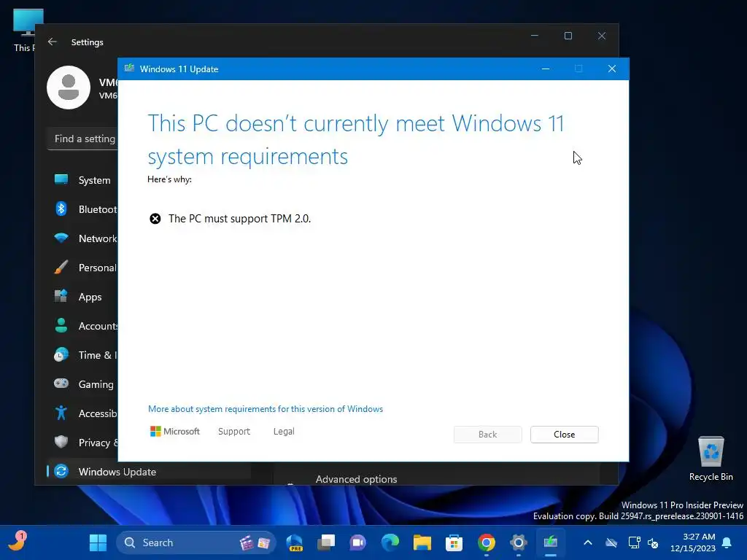
Task: Minimize the Settings window
Action: [535, 36]
